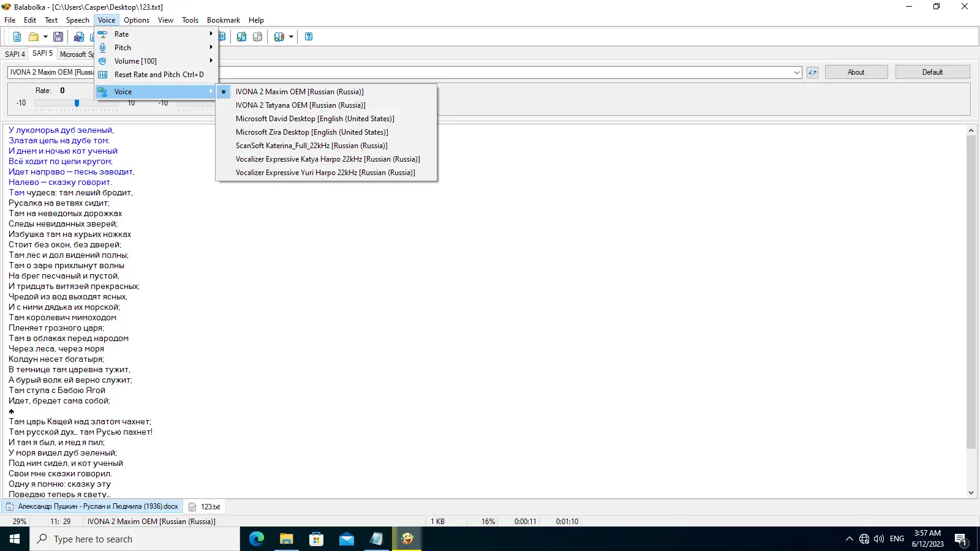The width and height of the screenshot is (980, 551).
Task: Open the voice selection combo box arrow
Action: 796,72
